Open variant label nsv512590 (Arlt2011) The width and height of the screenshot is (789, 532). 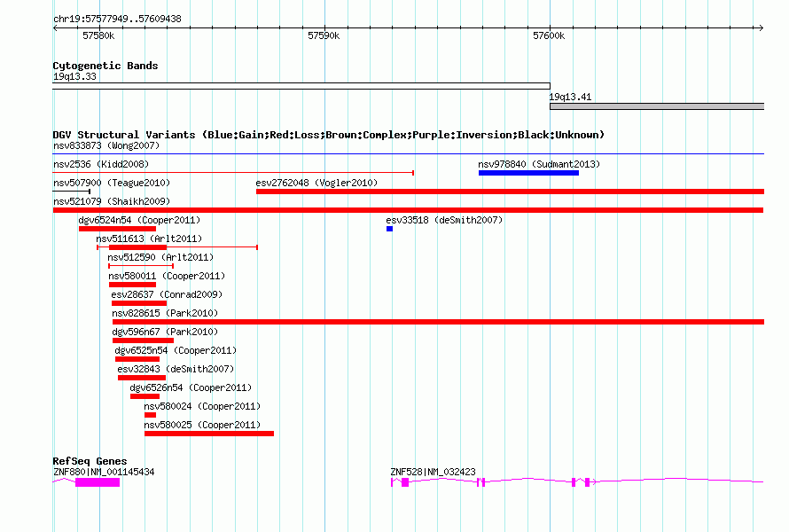pyautogui.click(x=160, y=257)
